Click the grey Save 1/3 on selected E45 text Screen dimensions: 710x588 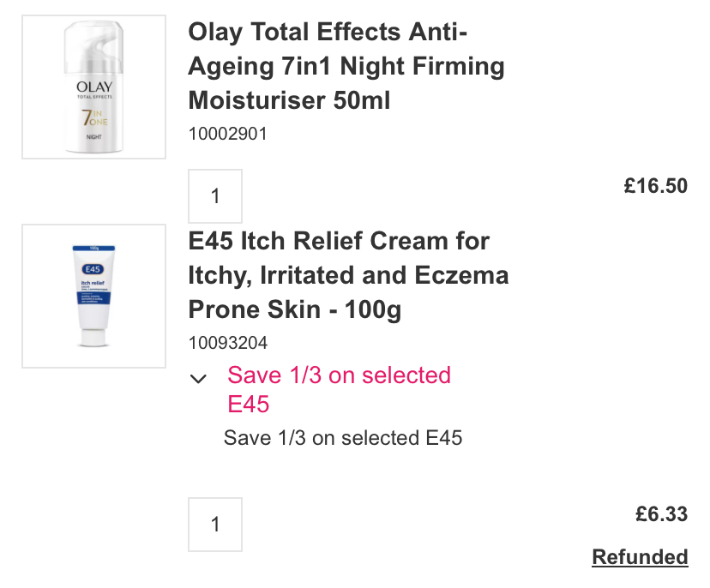pyautogui.click(x=343, y=438)
